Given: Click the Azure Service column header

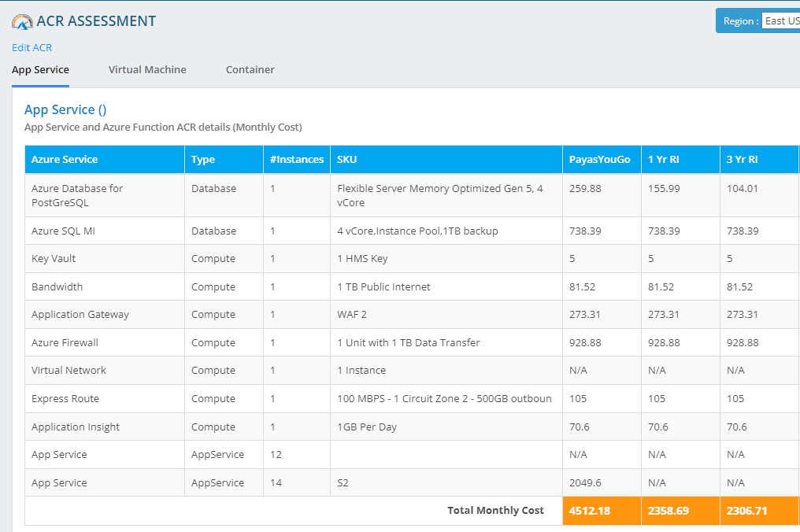Looking at the screenshot, I should (x=105, y=160).
